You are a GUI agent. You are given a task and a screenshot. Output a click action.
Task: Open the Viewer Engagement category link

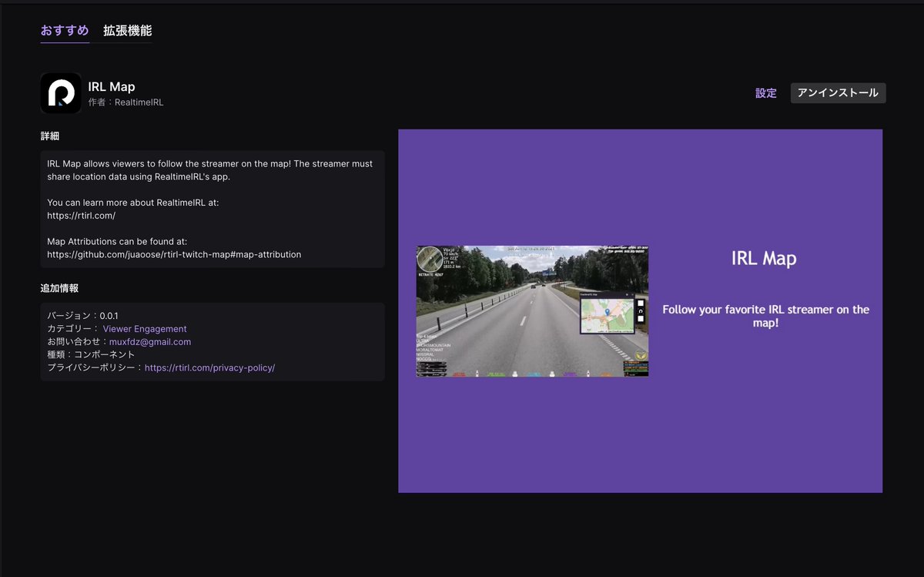(145, 329)
